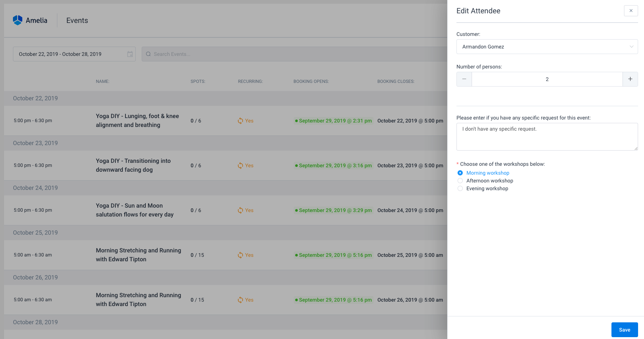Switch to the Events section in the header
Image resolution: width=644 pixels, height=339 pixels.
pos(77,20)
